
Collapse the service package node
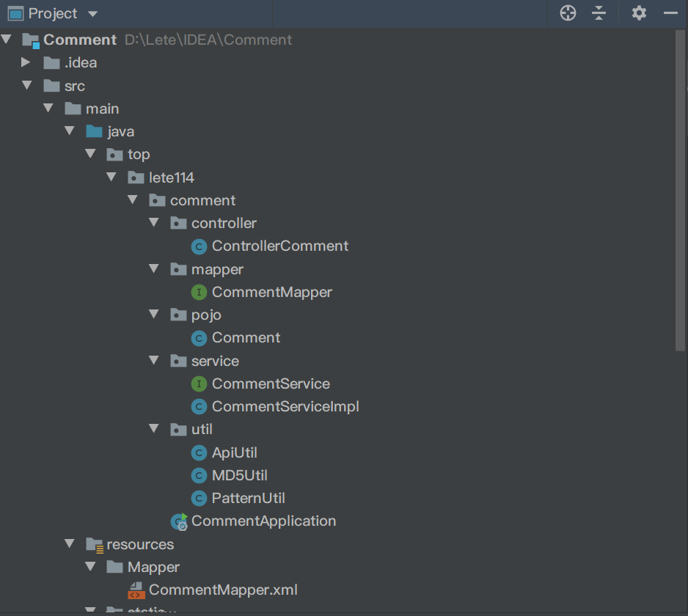click(x=154, y=361)
